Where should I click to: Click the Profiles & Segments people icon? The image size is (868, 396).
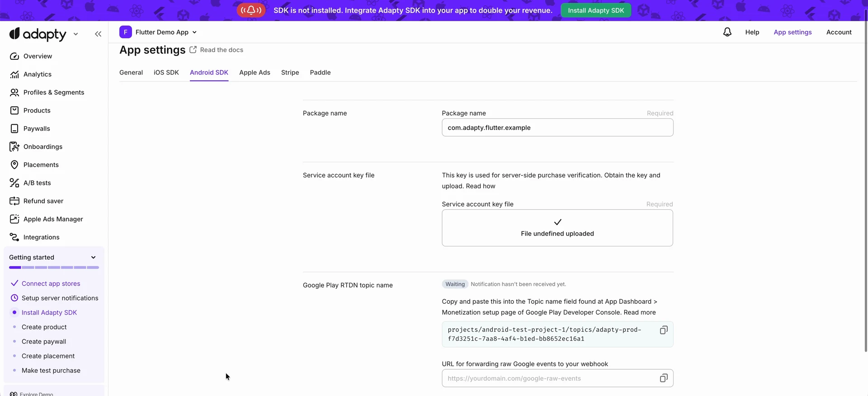coord(14,92)
